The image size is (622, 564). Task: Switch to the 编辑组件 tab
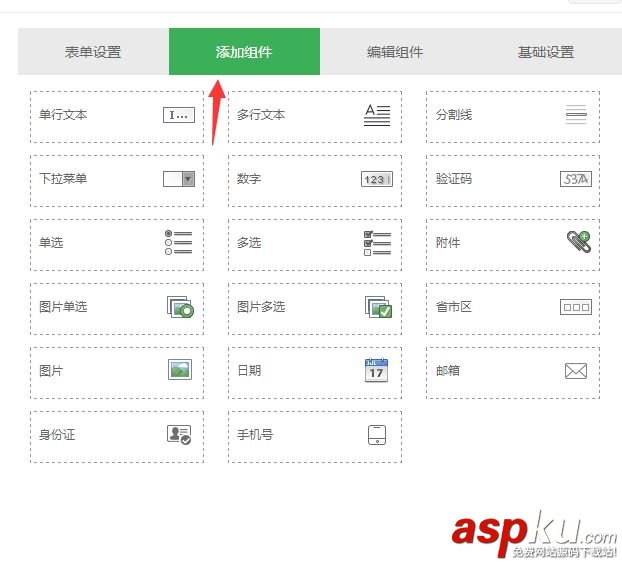(x=395, y=52)
